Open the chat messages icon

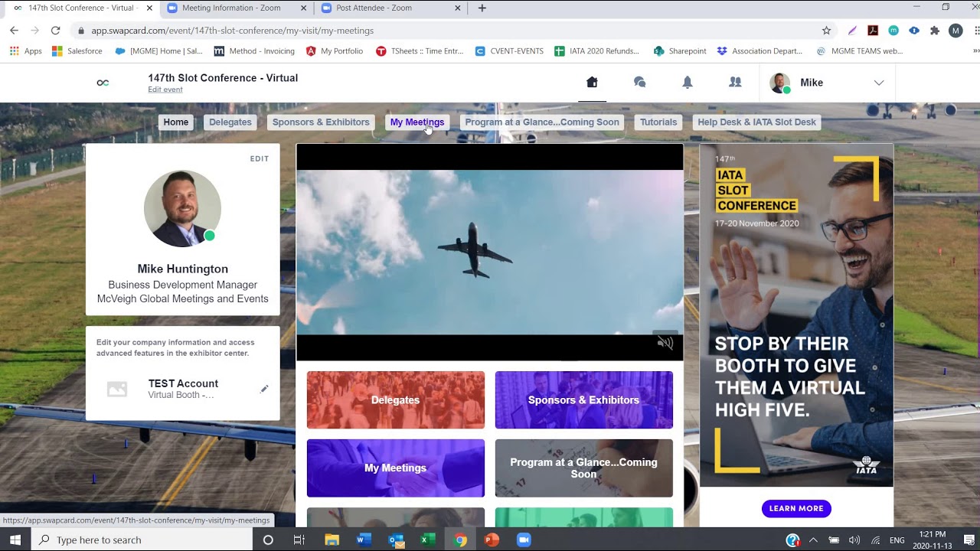(640, 83)
